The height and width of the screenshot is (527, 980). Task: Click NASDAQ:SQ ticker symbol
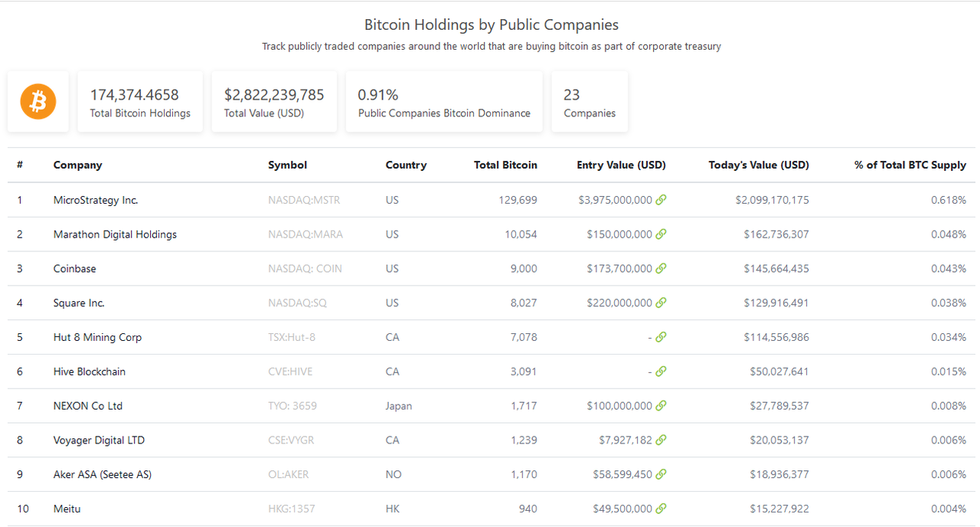297,303
